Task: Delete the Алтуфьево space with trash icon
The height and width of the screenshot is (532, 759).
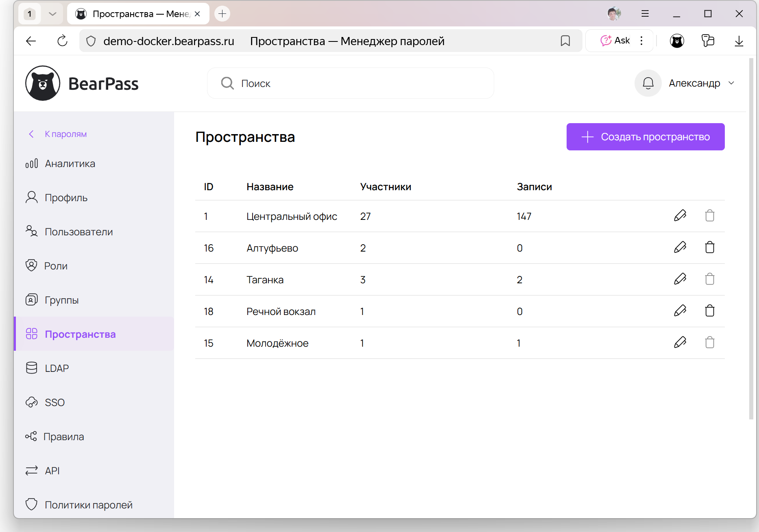Action: point(709,248)
